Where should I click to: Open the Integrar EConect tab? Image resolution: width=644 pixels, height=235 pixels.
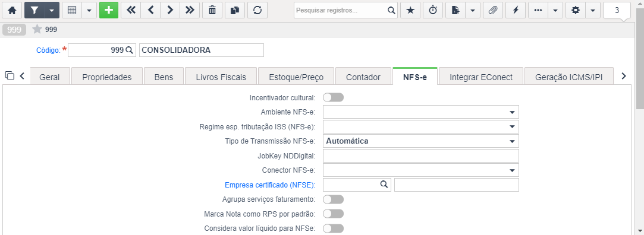pos(481,77)
